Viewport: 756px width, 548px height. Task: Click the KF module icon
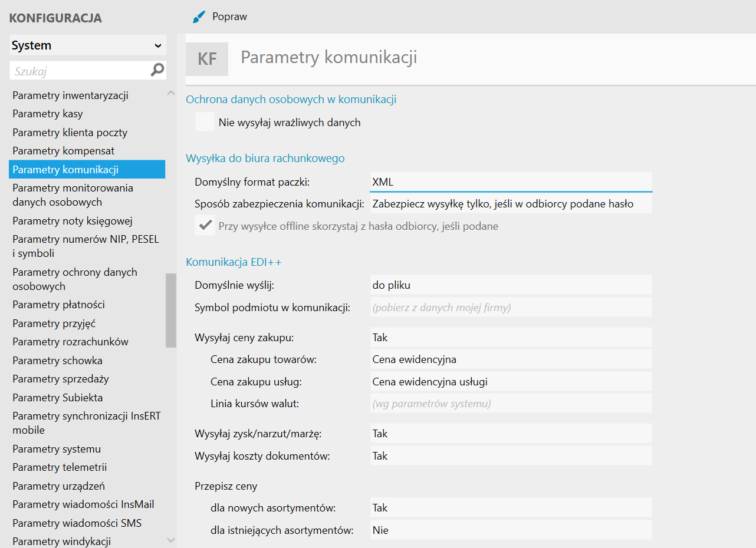pos(207,59)
